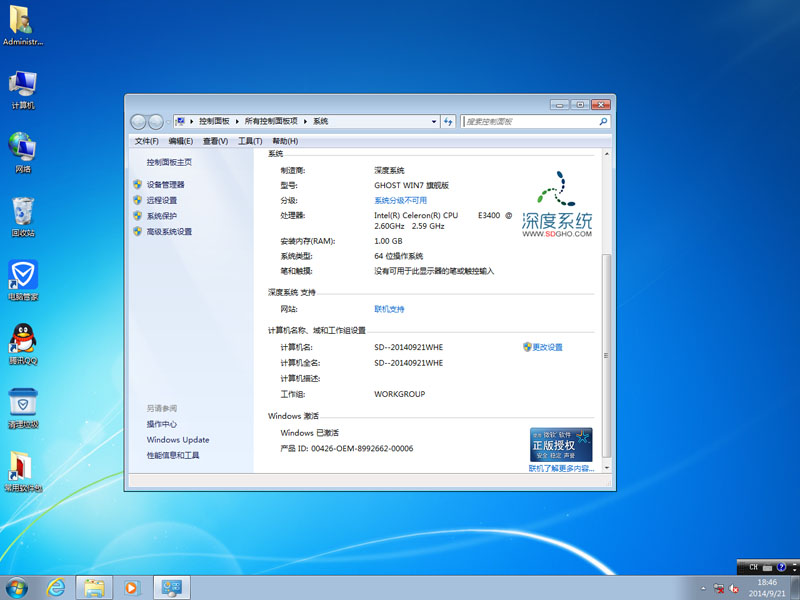Click the volume tray icon
The width and height of the screenshot is (800, 600).
point(734,588)
